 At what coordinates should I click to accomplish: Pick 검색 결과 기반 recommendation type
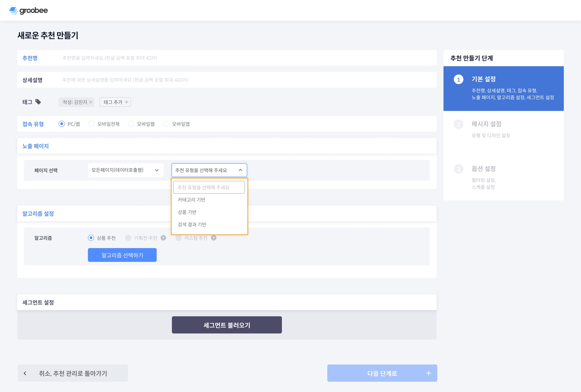[192, 225]
